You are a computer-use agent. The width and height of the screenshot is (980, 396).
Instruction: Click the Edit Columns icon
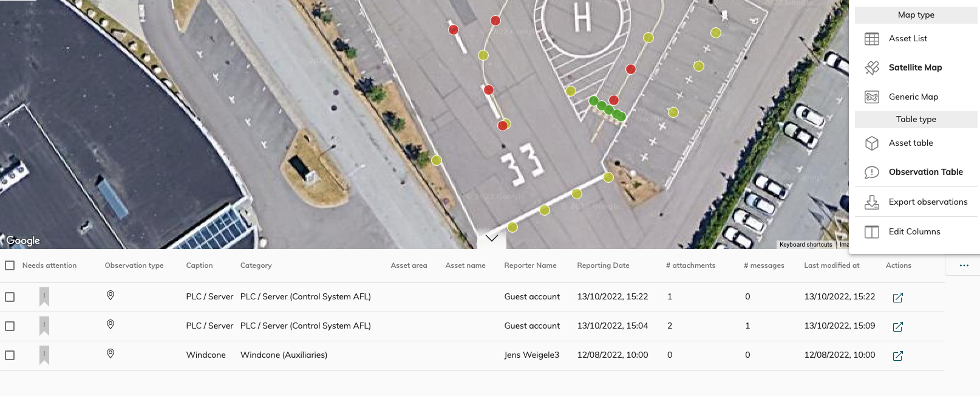pos(872,232)
